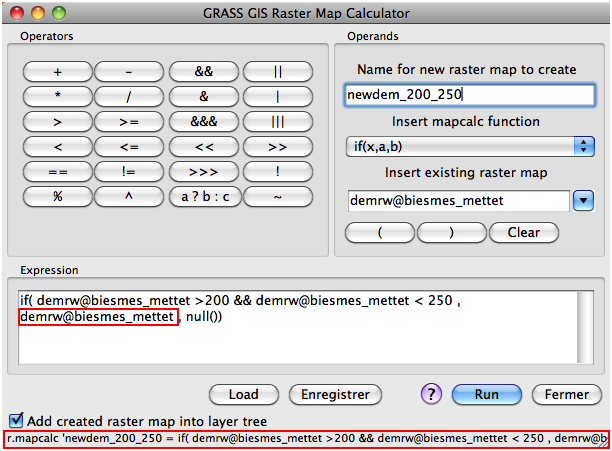Close the dialog with the Fermer button
Image resolution: width=612 pixels, height=451 pixels.
(x=566, y=394)
